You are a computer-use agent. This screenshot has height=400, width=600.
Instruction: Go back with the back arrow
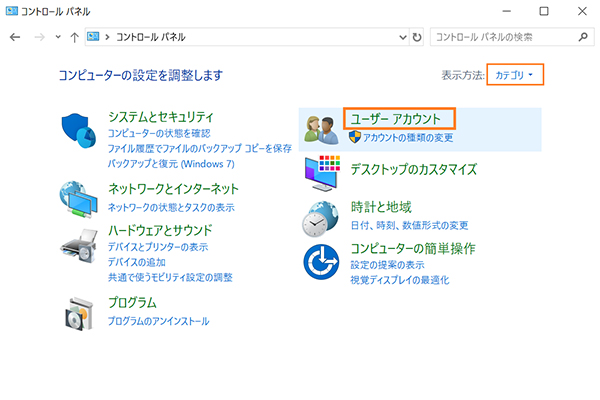pos(15,37)
